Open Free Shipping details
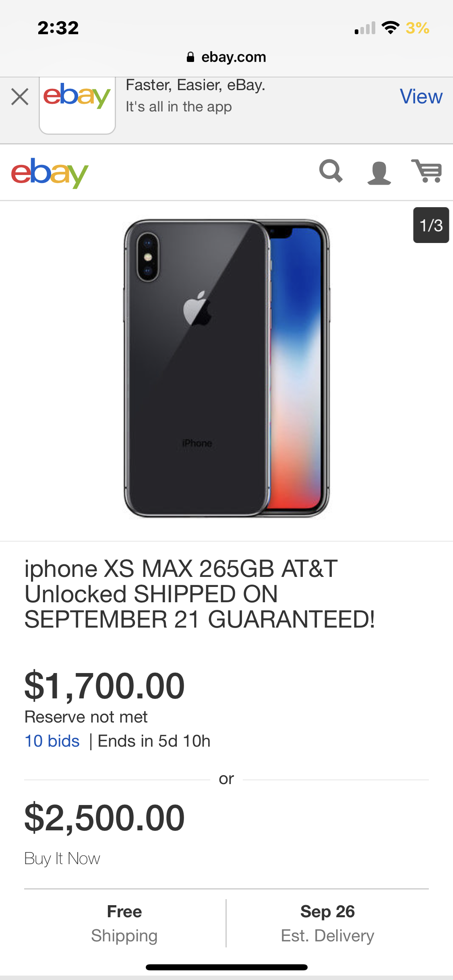453x980 pixels. pyautogui.click(x=124, y=924)
